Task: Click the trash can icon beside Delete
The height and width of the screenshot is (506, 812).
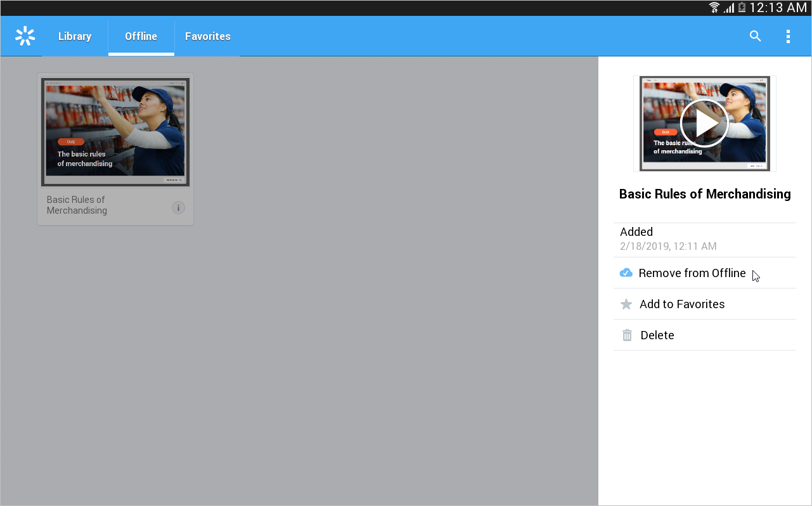Action: point(627,335)
